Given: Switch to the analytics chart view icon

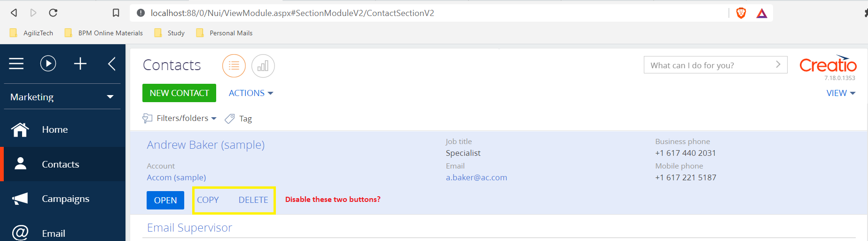Looking at the screenshot, I should [263, 66].
